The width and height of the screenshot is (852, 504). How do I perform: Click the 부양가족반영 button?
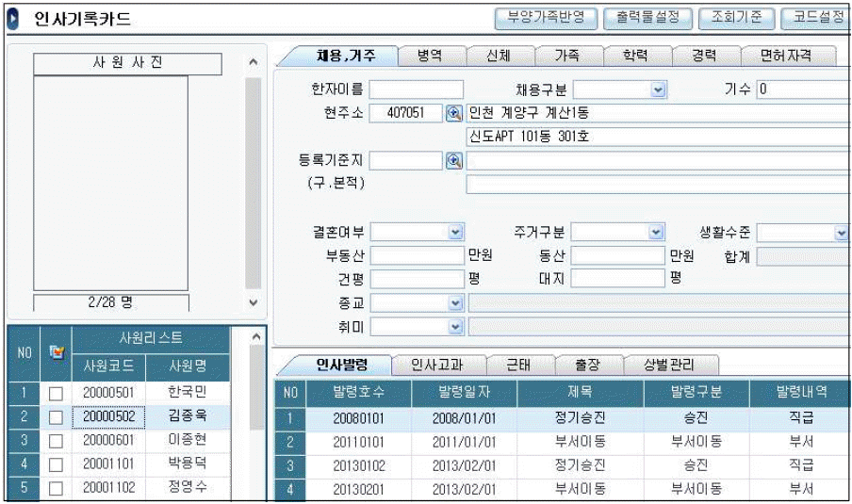pyautogui.click(x=546, y=17)
